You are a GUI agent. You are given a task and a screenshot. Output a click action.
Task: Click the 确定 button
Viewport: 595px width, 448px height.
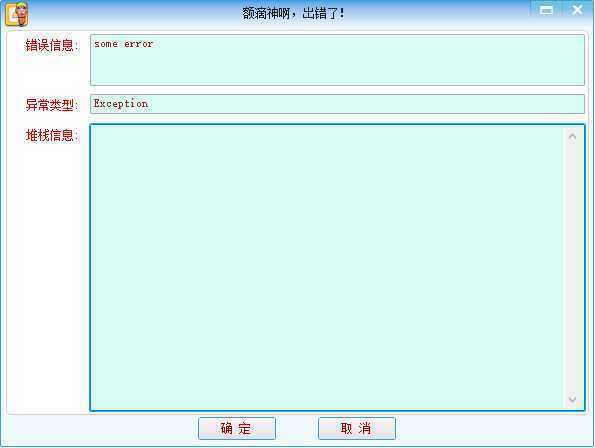click(x=237, y=428)
